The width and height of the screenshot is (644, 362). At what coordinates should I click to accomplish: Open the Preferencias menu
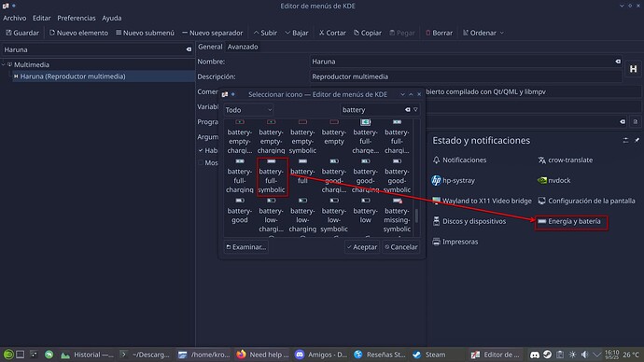pos(77,18)
